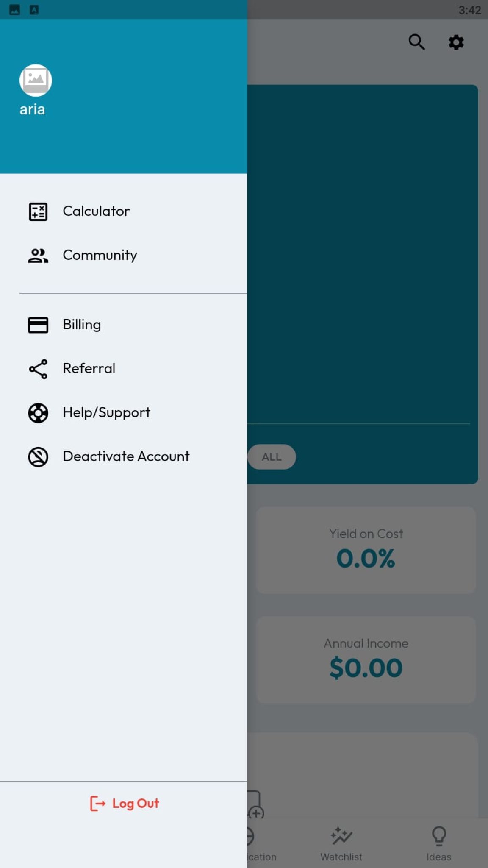488x868 pixels.
Task: Open Help/Support with the lifebuoy icon
Action: [x=37, y=412]
